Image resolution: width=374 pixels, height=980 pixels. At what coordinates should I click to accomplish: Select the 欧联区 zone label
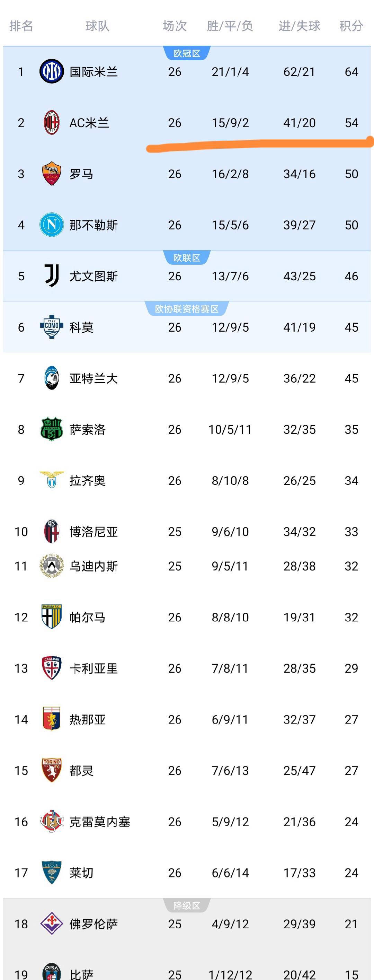click(187, 258)
